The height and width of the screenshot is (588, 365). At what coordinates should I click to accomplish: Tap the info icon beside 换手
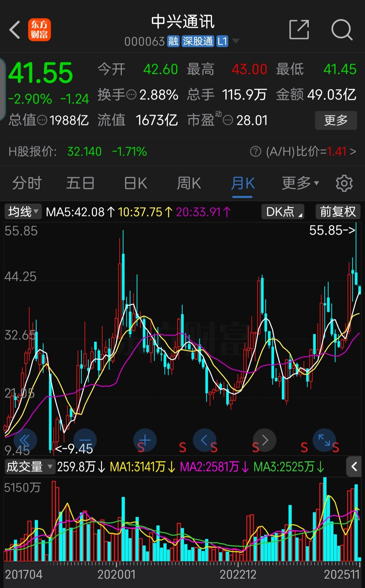[132, 95]
